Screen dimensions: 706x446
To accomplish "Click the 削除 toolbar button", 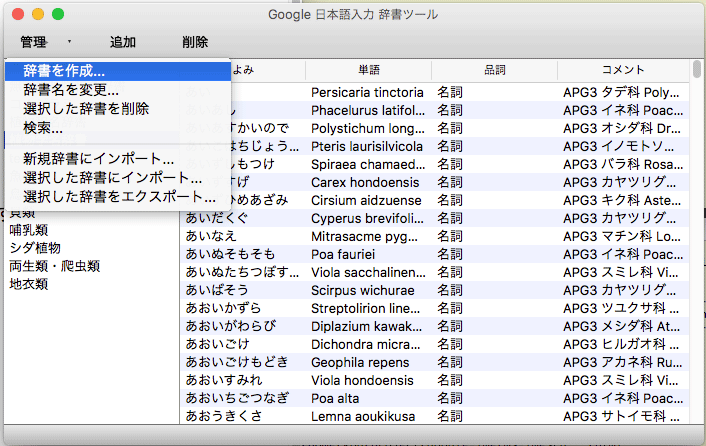I will click(x=195, y=42).
